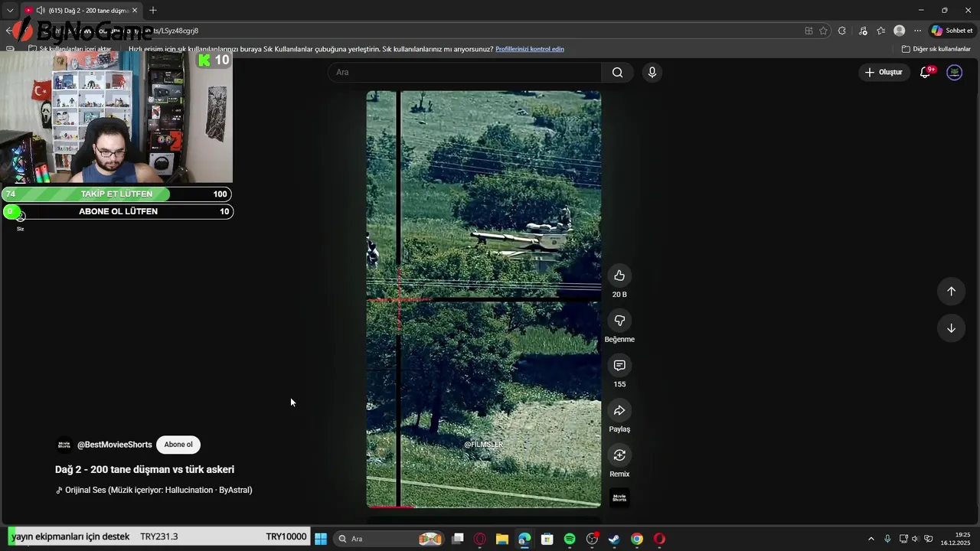The width and height of the screenshot is (980, 551).
Task: Open Task View on the taskbar
Action: click(x=458, y=539)
